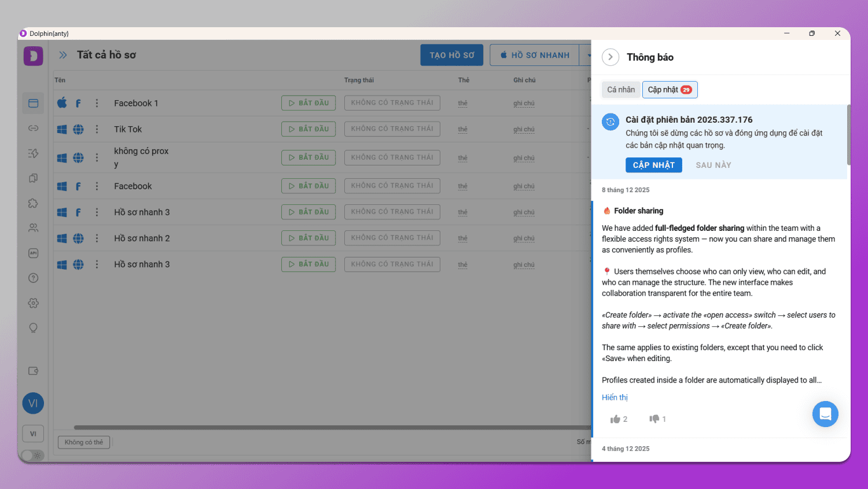The height and width of the screenshot is (489, 868).
Task: Open status dropdown for Tik Tok
Action: pyautogui.click(x=392, y=129)
